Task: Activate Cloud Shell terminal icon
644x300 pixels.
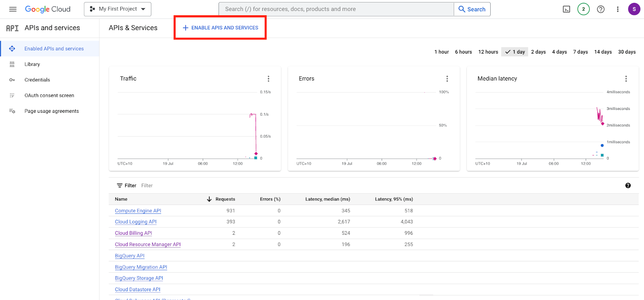Action: click(x=566, y=9)
